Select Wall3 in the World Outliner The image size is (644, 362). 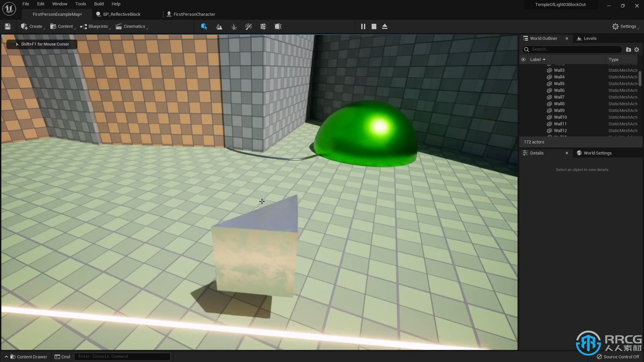578,70
